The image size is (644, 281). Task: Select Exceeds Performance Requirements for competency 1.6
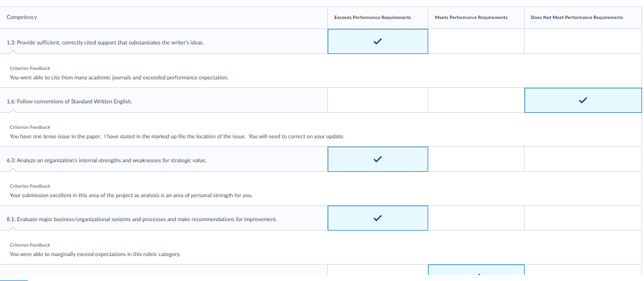click(x=378, y=100)
